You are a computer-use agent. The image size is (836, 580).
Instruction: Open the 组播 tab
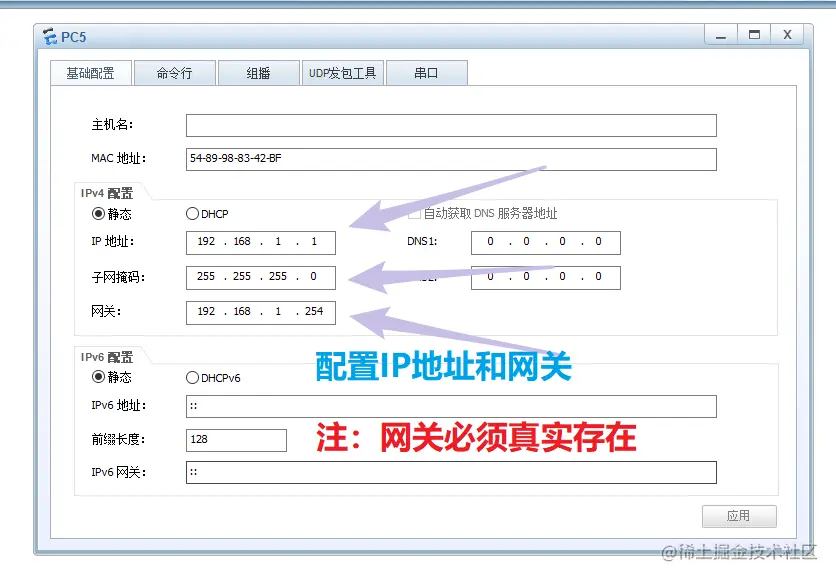259,73
